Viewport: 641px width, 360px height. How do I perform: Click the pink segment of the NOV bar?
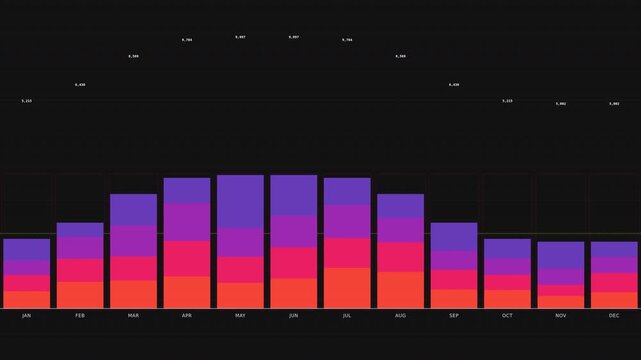[x=561, y=290]
